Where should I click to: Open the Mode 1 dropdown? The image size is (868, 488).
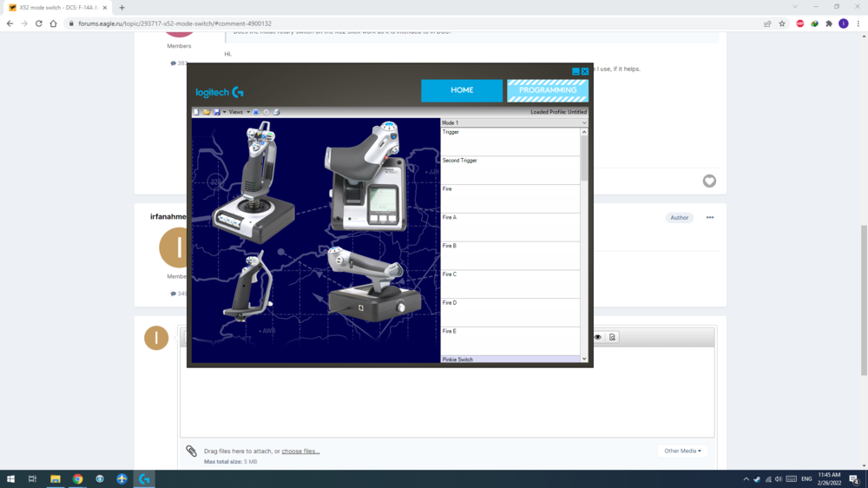pyautogui.click(x=514, y=122)
